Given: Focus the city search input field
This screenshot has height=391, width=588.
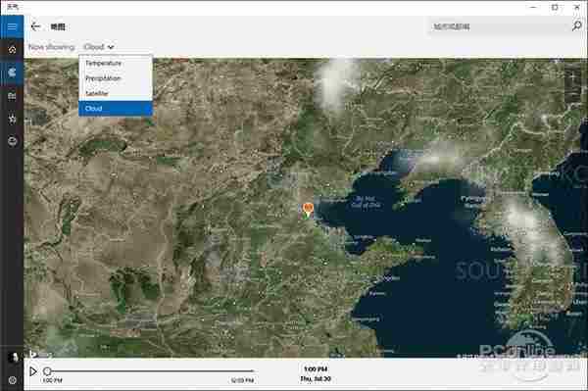Looking at the screenshot, I should (499, 26).
